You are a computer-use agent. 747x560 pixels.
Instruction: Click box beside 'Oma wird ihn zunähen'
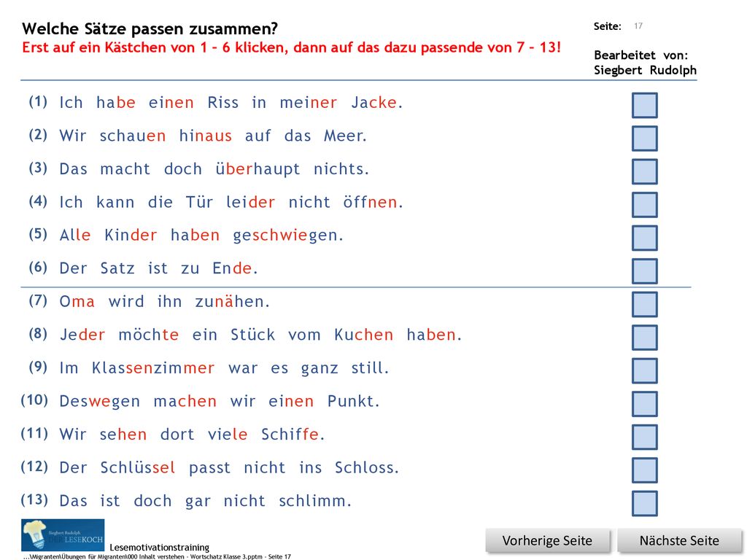click(645, 304)
